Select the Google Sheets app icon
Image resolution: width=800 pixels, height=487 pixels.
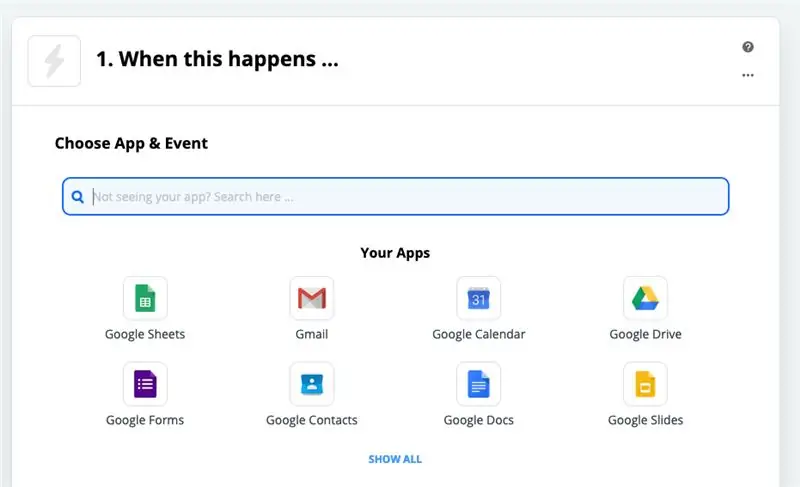[x=145, y=298]
